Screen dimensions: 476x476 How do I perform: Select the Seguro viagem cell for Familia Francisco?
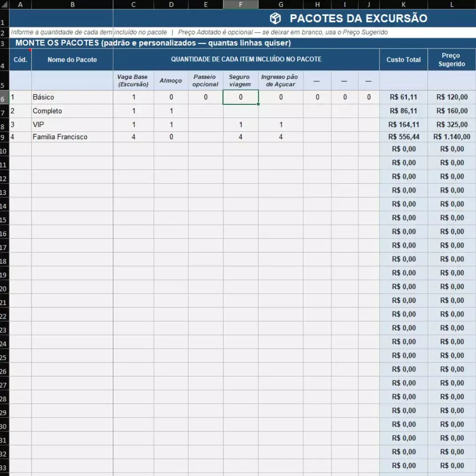click(x=241, y=137)
